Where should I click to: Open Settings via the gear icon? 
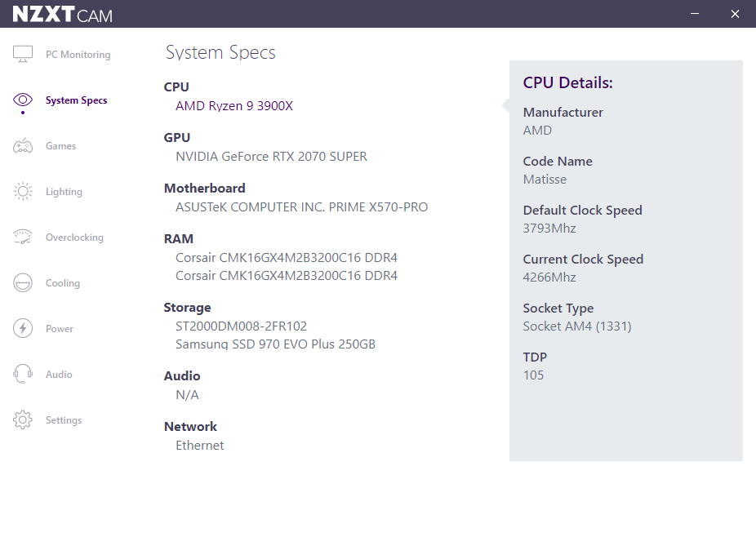pyautogui.click(x=23, y=420)
